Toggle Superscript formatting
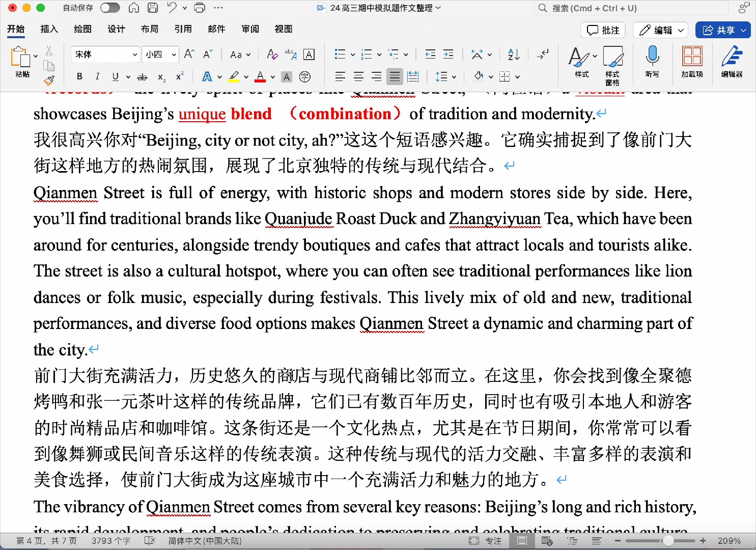 pyautogui.click(x=180, y=76)
